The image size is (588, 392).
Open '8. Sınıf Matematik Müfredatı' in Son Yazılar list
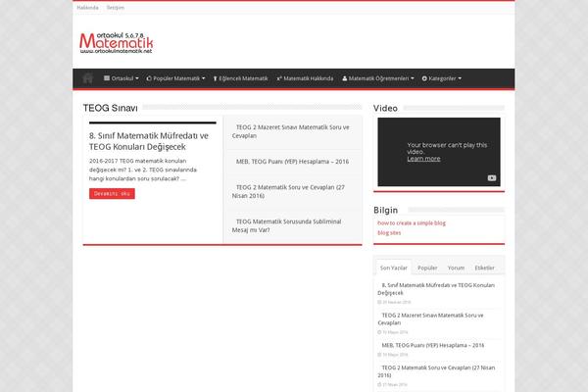436,289
